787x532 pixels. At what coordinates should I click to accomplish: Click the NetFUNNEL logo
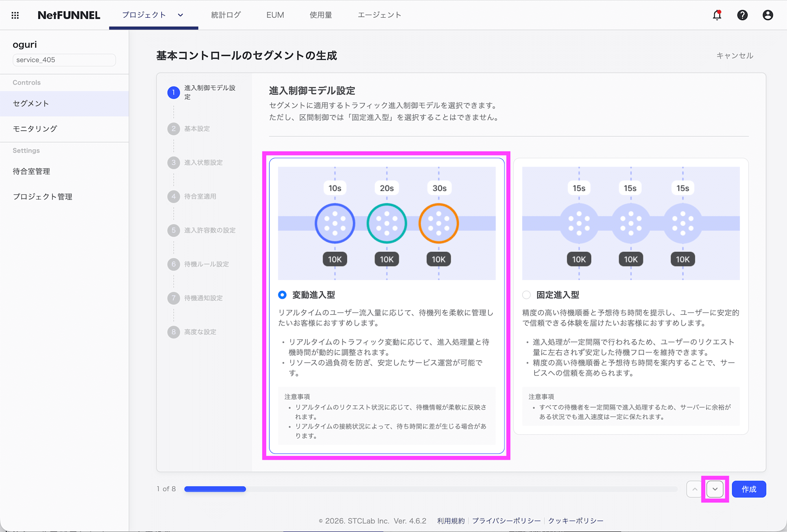(68, 15)
